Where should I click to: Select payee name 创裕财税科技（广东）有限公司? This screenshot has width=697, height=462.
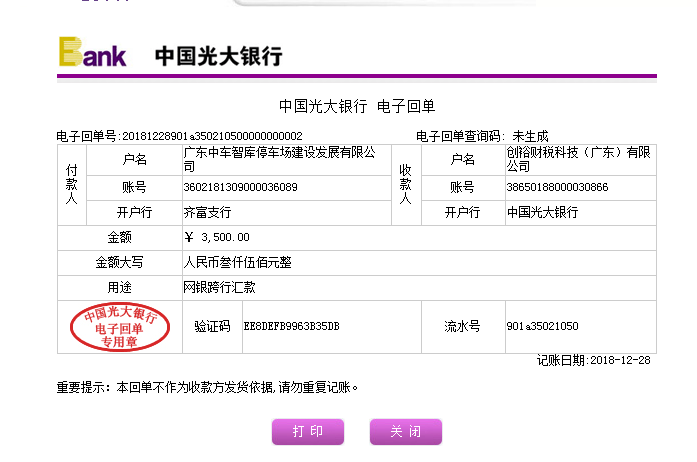point(578,159)
